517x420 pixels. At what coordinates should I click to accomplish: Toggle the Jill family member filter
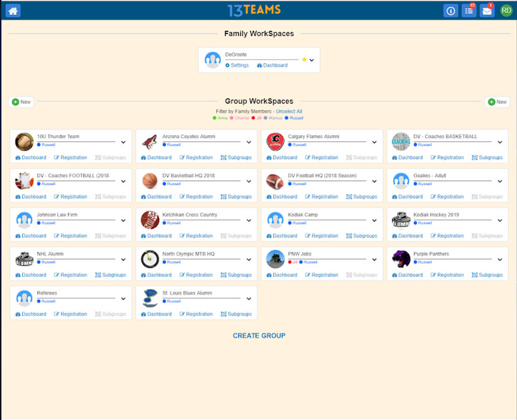tap(256, 118)
